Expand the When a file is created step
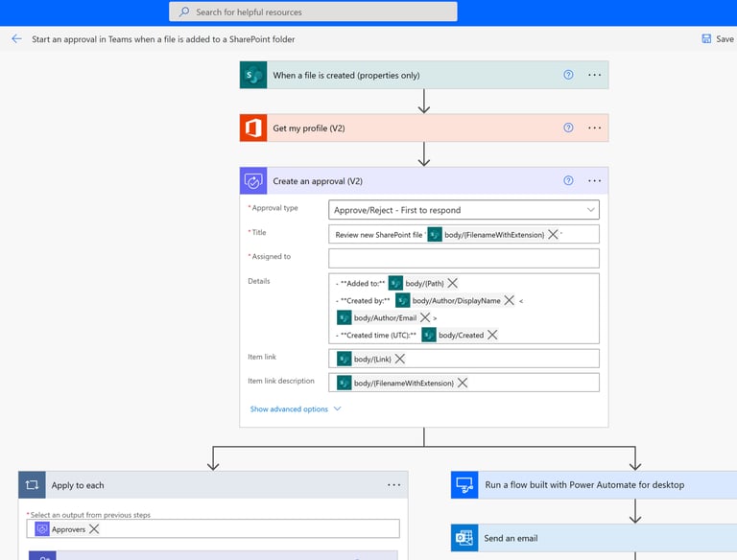Screen dimensions: 737x560 tap(424, 75)
